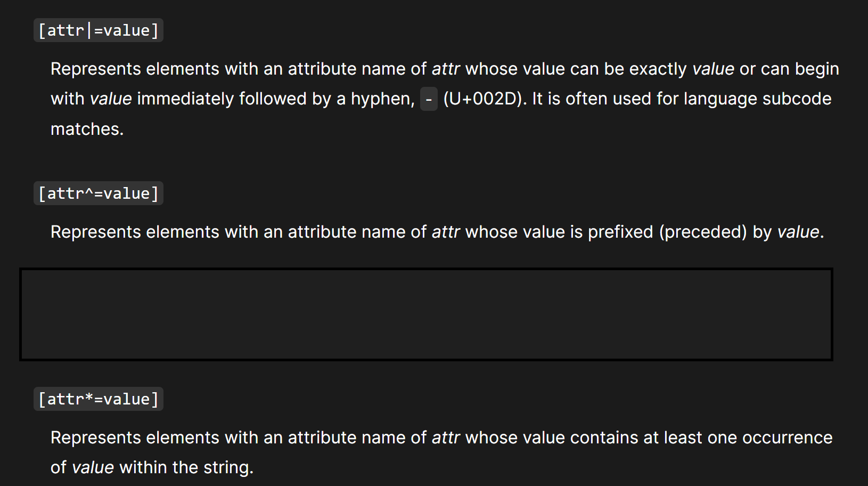Image resolution: width=868 pixels, height=486 pixels.
Task: Click the "within the string." phrase
Action: 186,467
